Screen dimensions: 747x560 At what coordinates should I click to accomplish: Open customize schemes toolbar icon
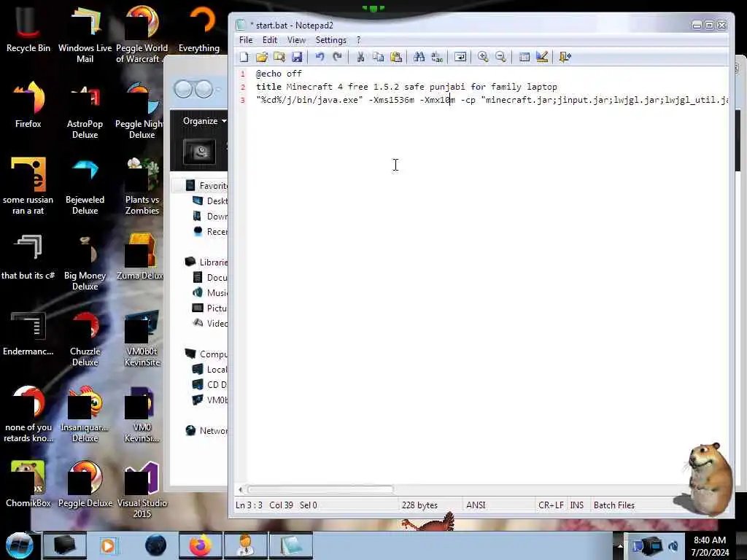tap(542, 57)
